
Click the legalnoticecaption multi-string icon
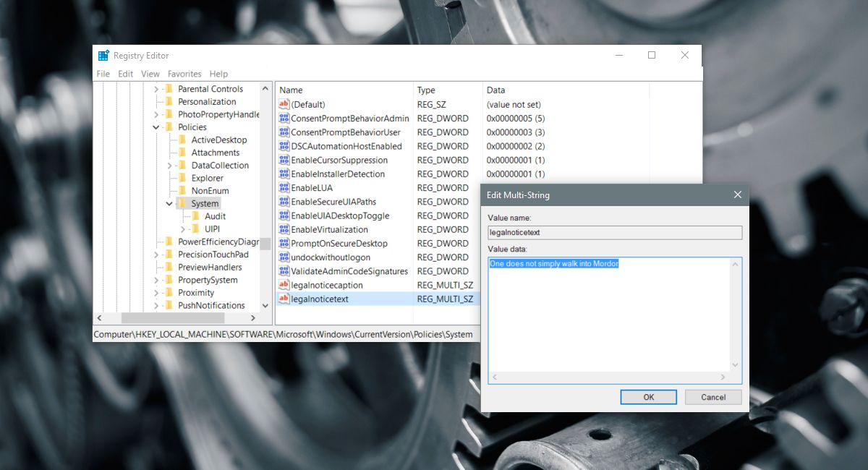click(284, 285)
